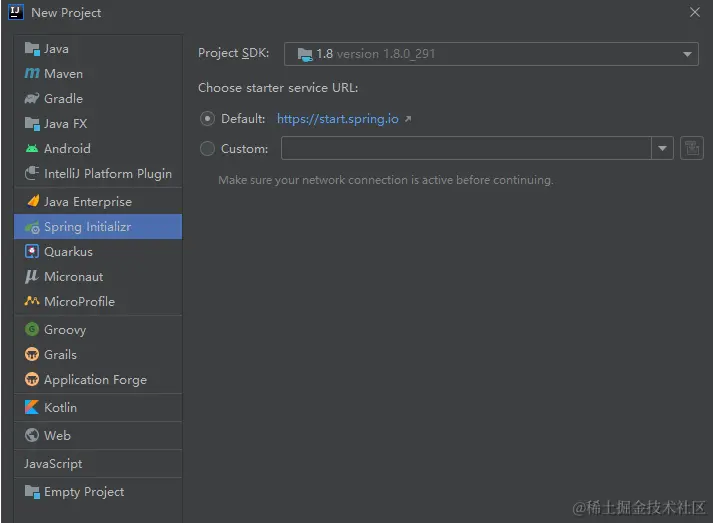Click the IntelliJ Platform Plugin icon
Screen dimensions: 713x523
click(32, 173)
